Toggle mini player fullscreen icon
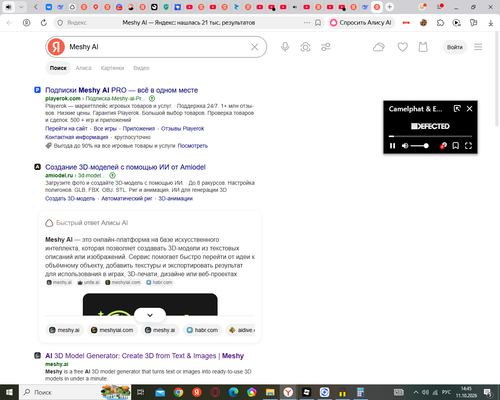Viewport: 500px width, 400px height. click(468, 146)
